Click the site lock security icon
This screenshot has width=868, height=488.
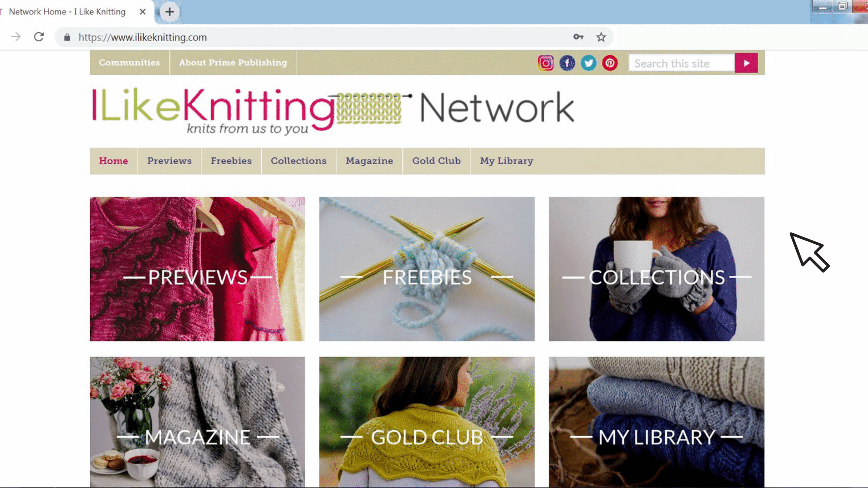tap(67, 37)
